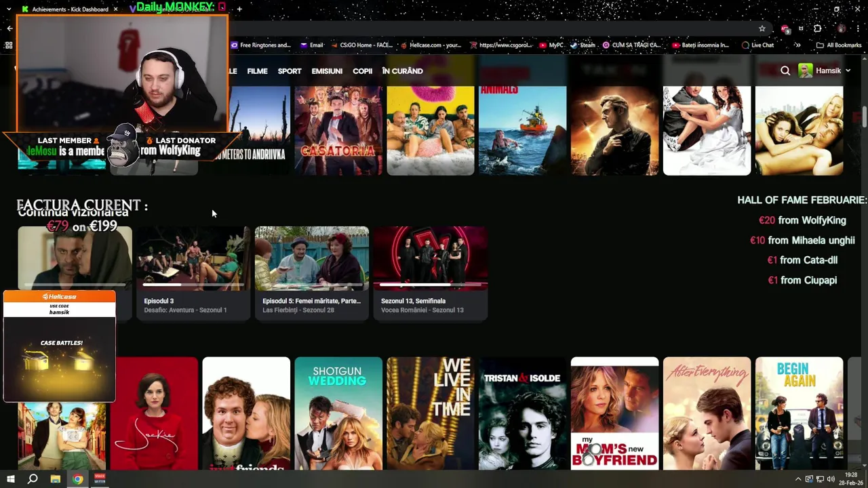Open the Email bookmark

pos(312,45)
